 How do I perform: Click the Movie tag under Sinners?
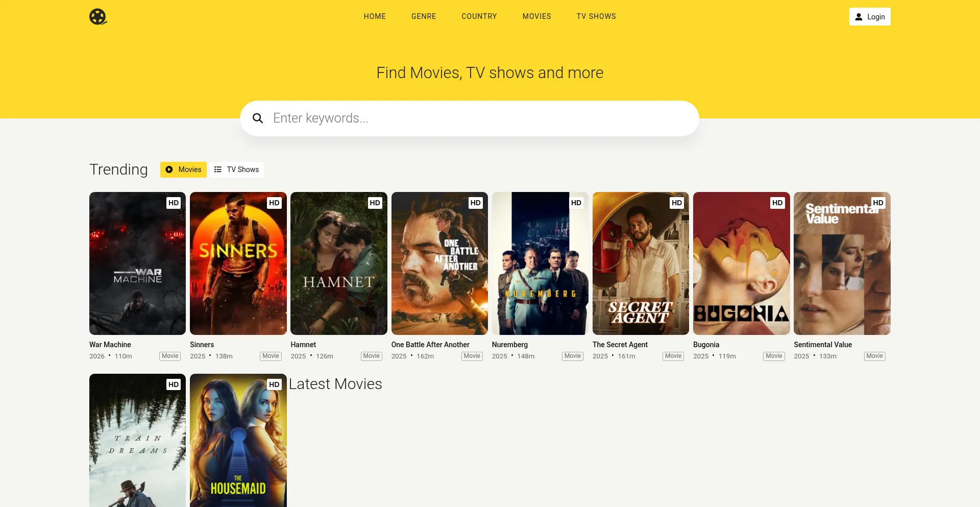coord(271,356)
